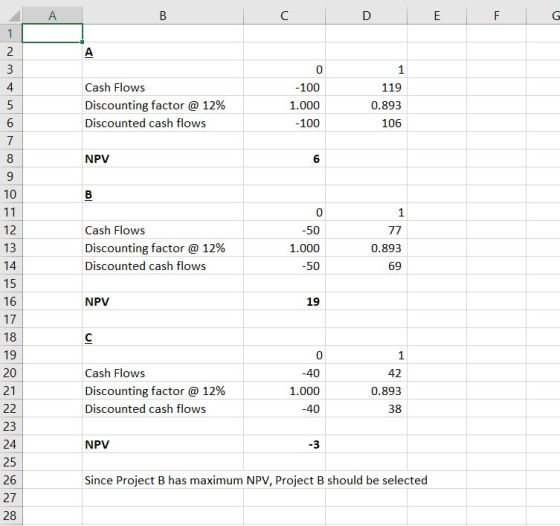Click the -50 cash flow in row 12

[x=284, y=230]
